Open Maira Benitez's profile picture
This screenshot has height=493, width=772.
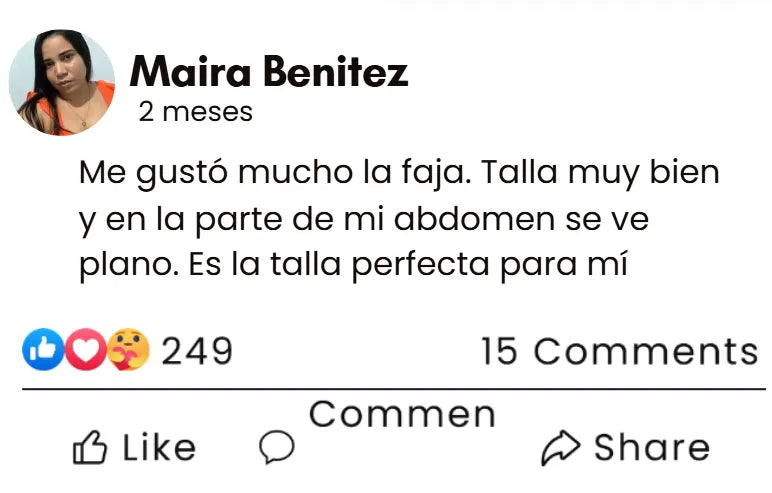coord(62,82)
